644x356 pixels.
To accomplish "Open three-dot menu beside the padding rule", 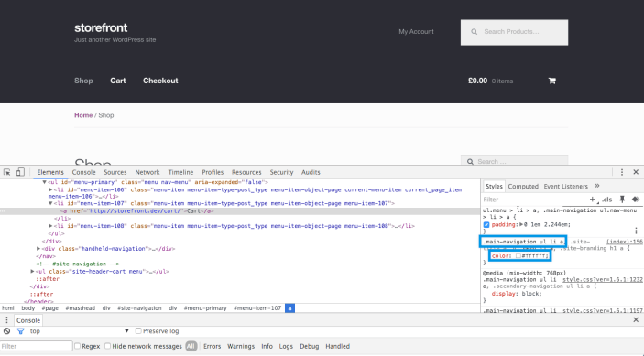I will [636, 231].
